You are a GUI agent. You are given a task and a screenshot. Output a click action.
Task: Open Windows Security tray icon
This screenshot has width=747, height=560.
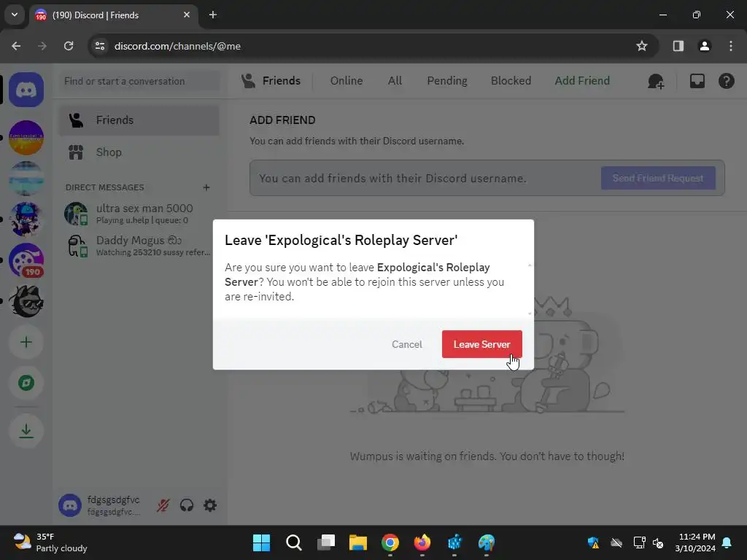point(594,542)
